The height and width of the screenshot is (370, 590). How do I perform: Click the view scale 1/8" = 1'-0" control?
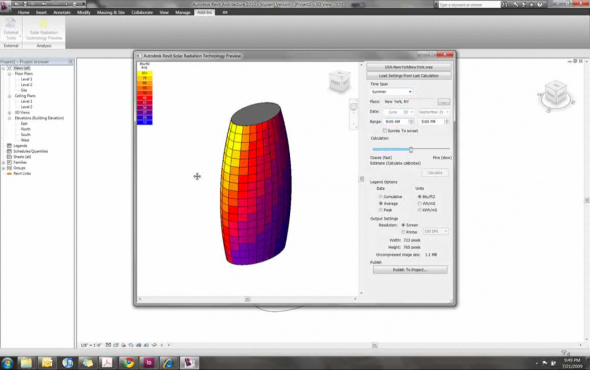click(91, 345)
